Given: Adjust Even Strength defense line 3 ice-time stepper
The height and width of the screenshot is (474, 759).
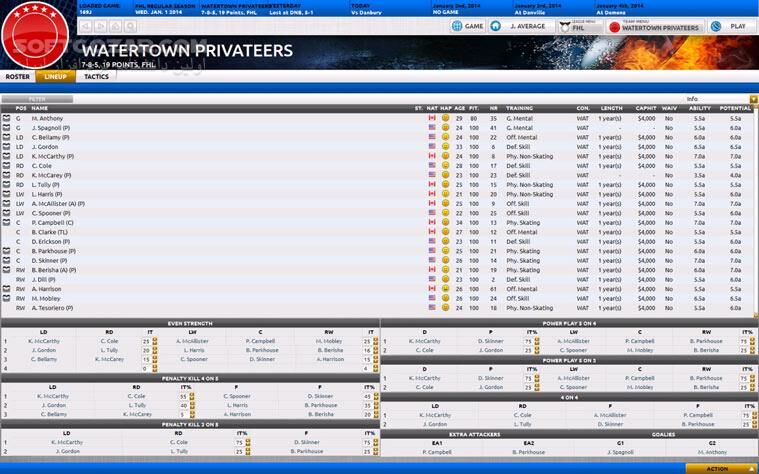Looking at the screenshot, I should point(155,359).
